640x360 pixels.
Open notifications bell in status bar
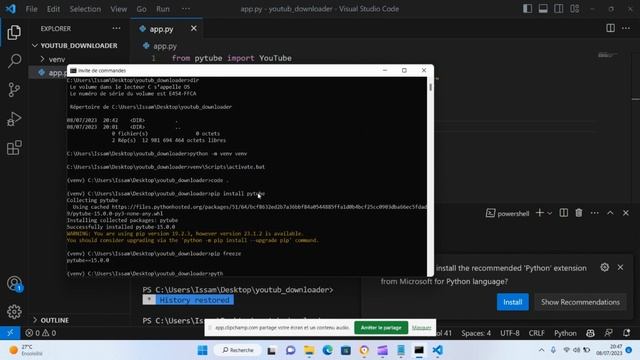[627, 333]
